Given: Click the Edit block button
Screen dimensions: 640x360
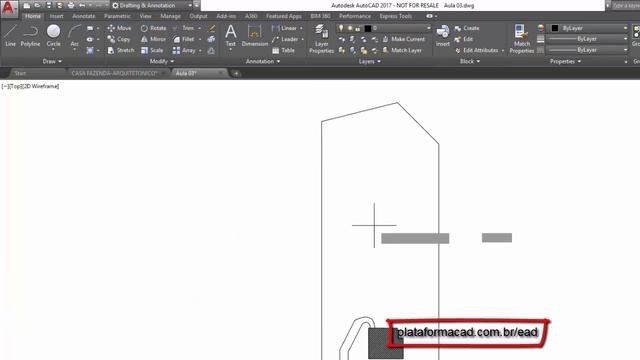Looking at the screenshot, I should (463, 39).
